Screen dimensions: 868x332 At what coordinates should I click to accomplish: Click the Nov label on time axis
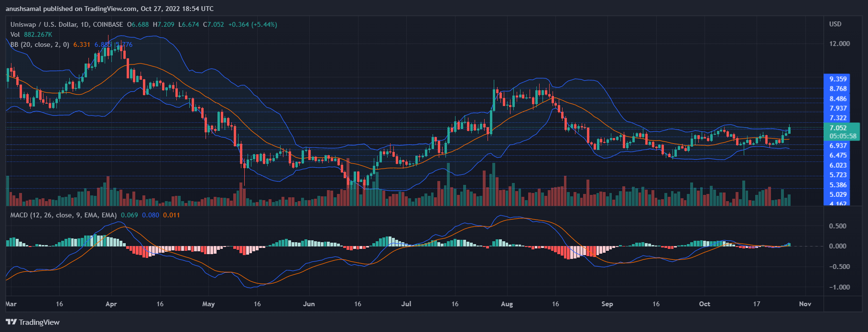(x=805, y=304)
